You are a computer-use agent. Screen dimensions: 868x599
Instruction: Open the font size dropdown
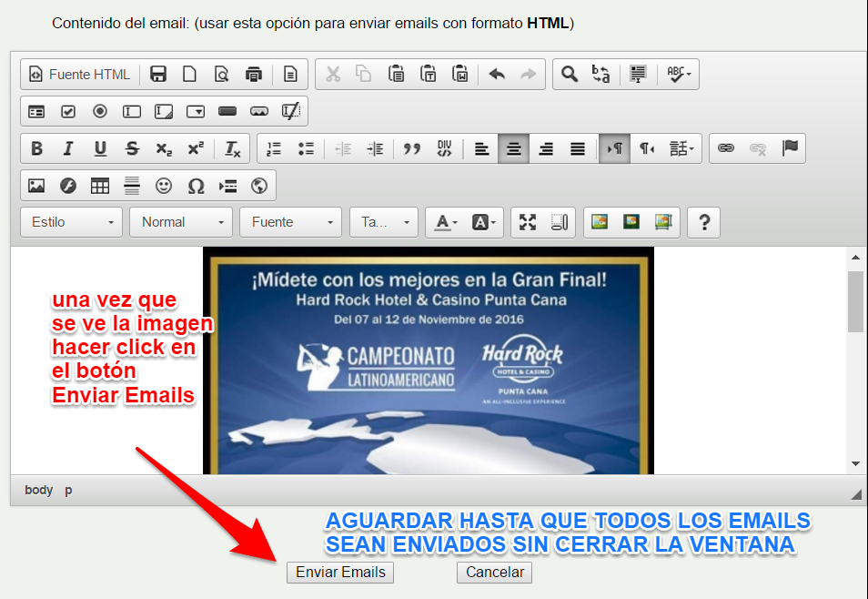point(384,222)
